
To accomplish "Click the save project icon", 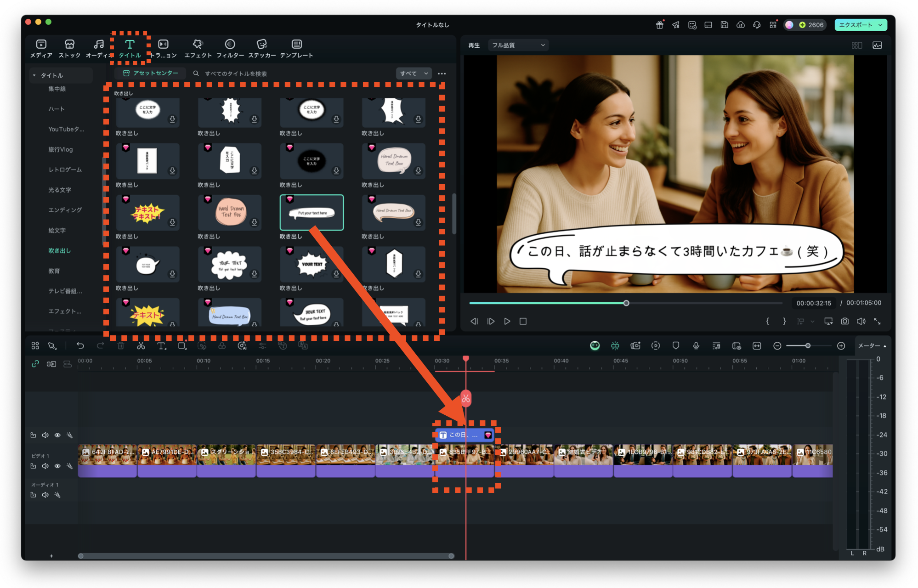I will (x=724, y=25).
